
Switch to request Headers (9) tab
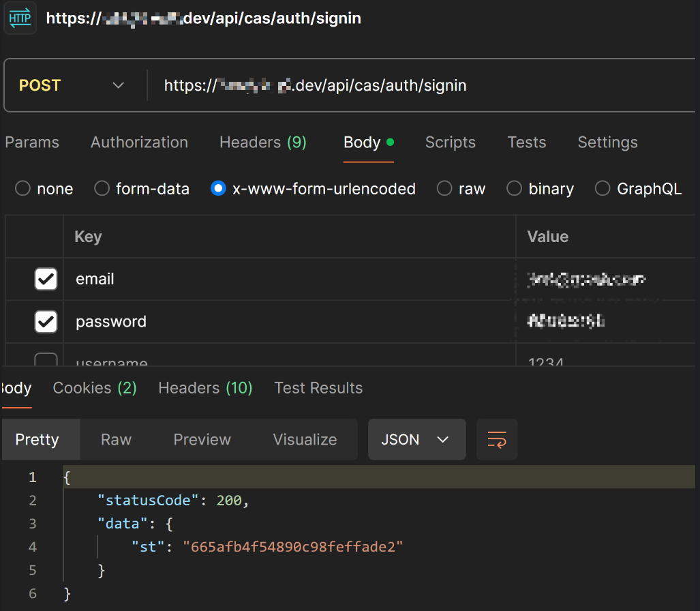[x=263, y=143]
